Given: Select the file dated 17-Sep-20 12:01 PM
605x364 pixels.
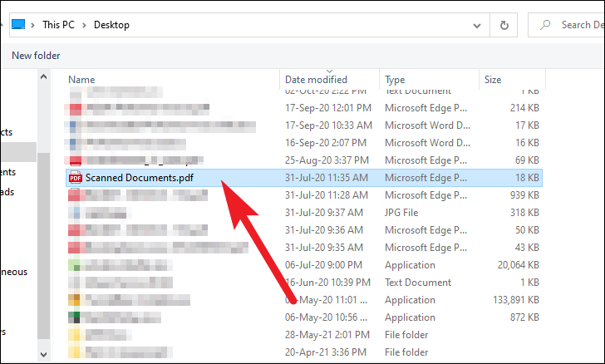Looking at the screenshot, I should click(x=304, y=108).
